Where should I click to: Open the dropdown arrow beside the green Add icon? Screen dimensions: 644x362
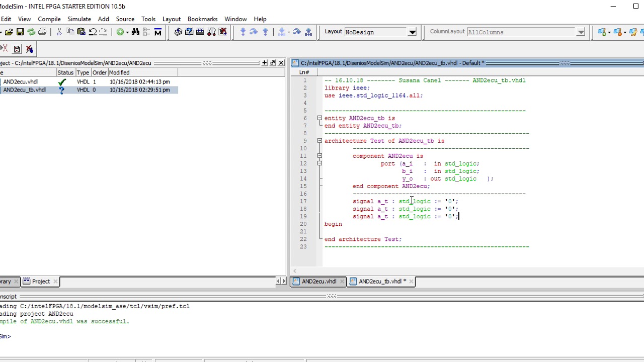[x=127, y=32]
